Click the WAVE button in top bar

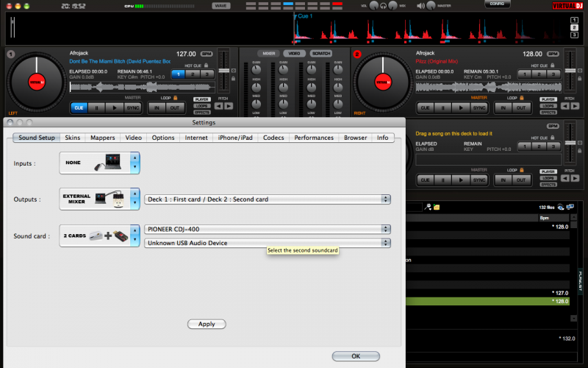click(221, 6)
